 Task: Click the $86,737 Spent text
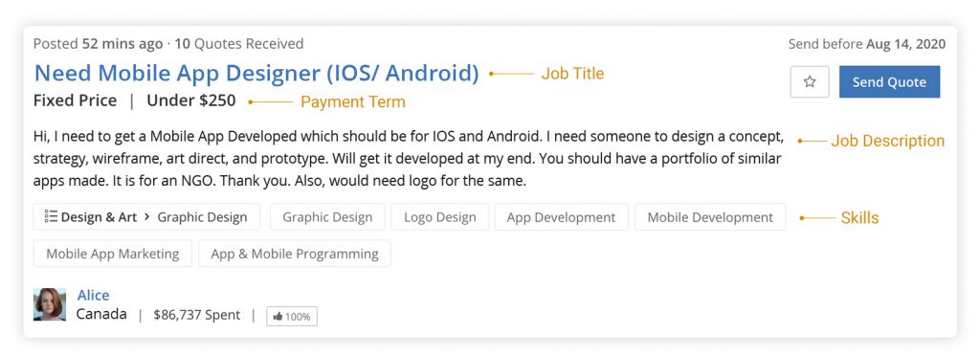pos(196,315)
